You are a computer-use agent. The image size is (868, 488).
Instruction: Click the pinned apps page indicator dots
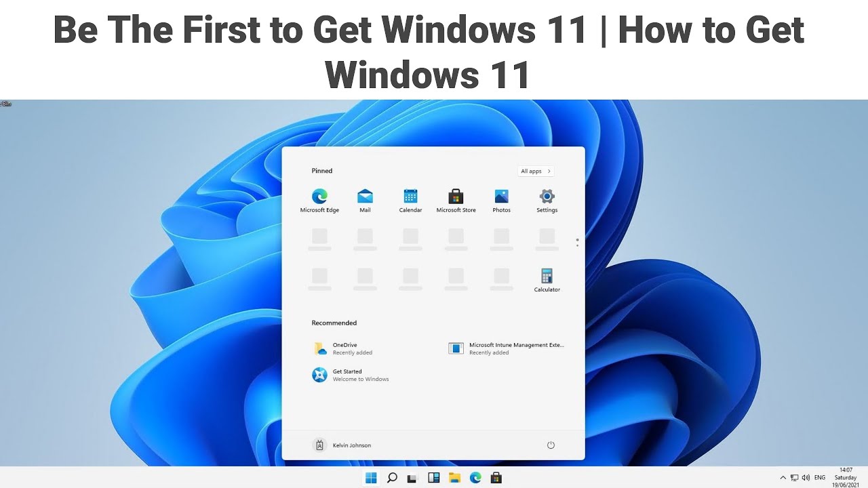[577, 242]
